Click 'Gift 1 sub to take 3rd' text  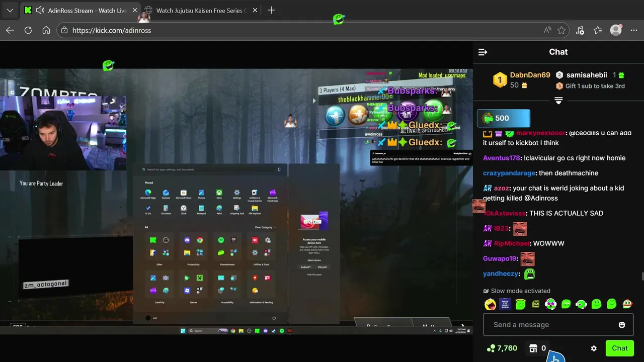(595, 86)
